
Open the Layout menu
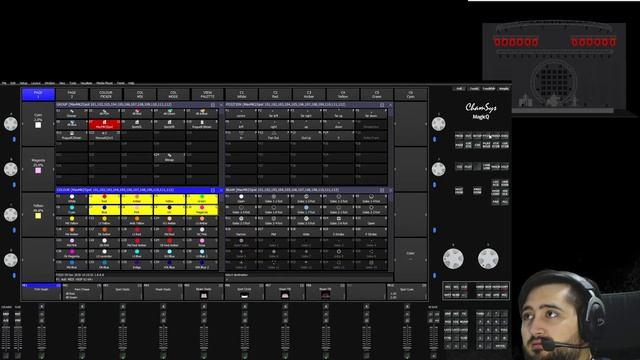pos(36,83)
